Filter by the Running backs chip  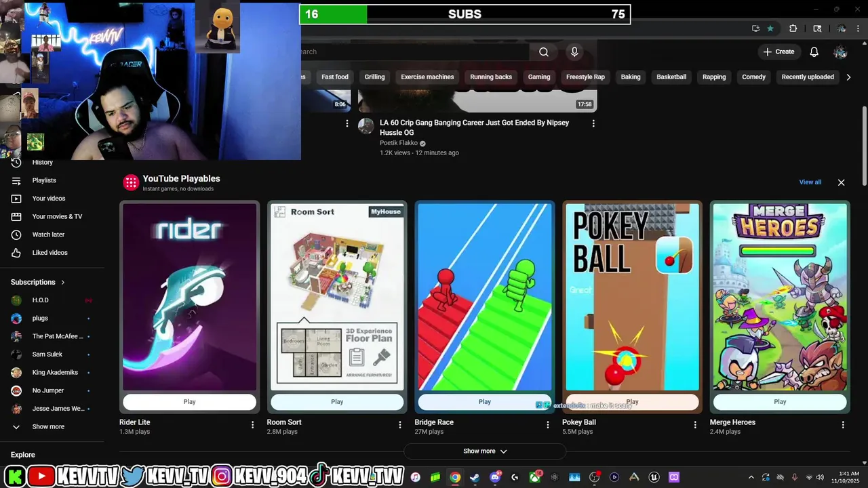point(491,77)
